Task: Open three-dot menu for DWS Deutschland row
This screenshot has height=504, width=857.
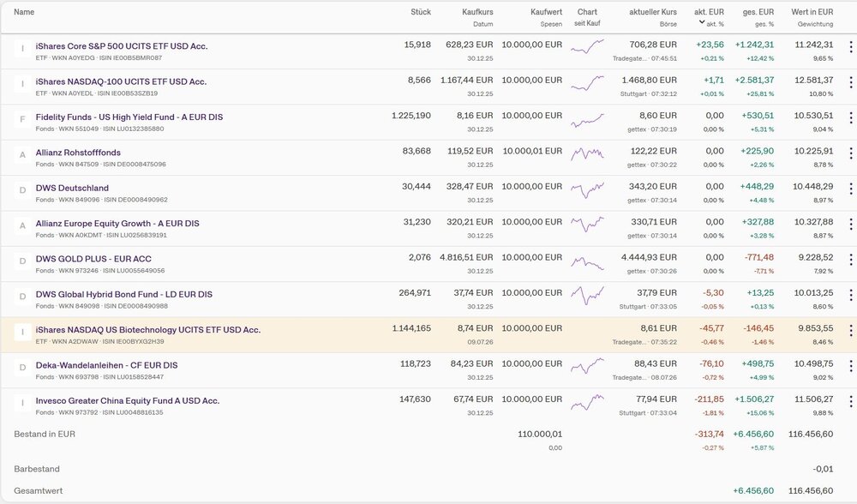Action: click(x=850, y=189)
